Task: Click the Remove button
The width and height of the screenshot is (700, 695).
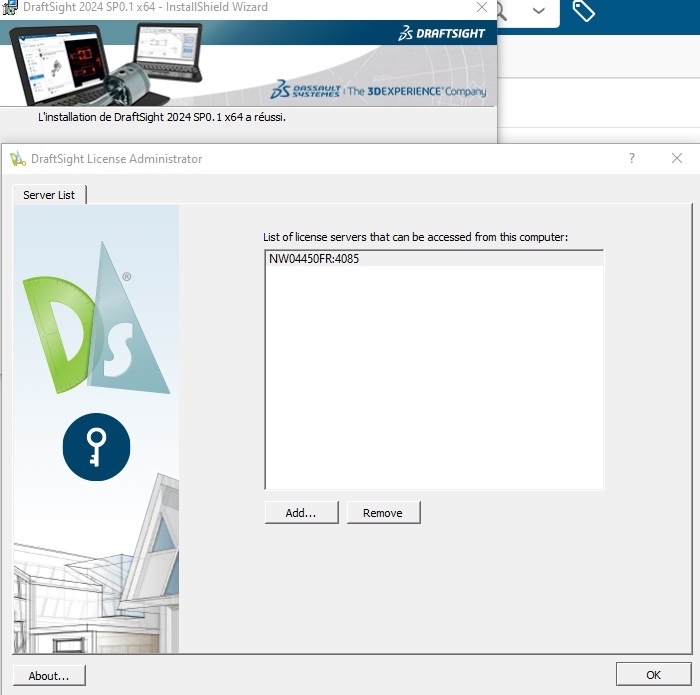Action: [x=383, y=512]
